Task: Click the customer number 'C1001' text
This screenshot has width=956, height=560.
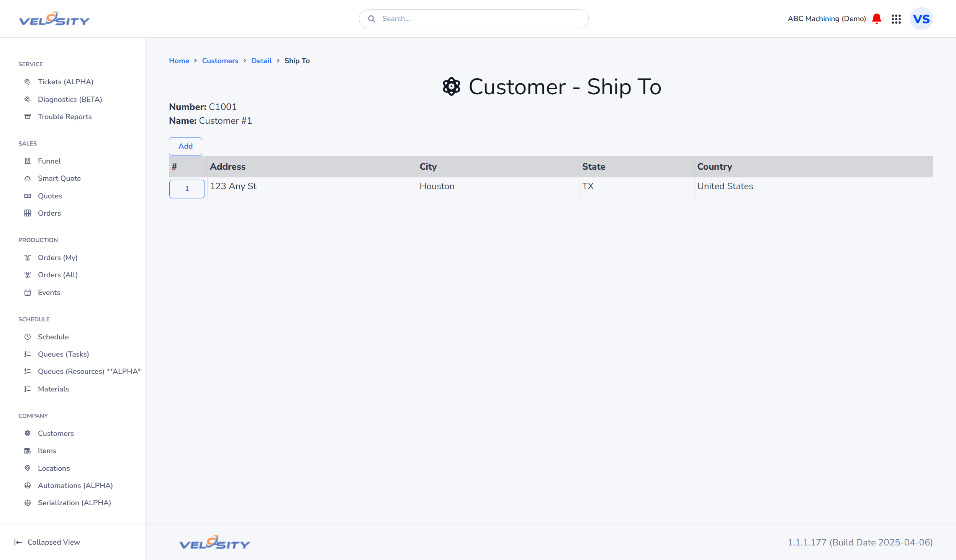Action: coord(223,107)
